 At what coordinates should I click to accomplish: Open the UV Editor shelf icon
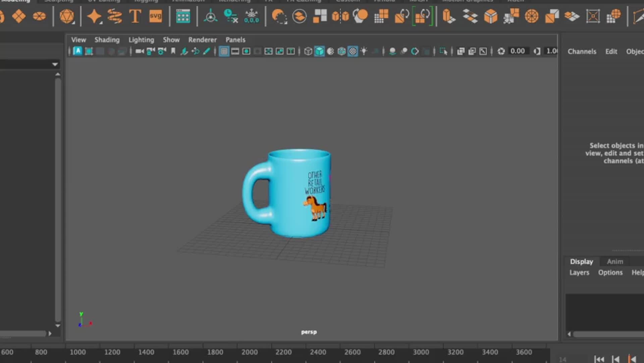183,16
